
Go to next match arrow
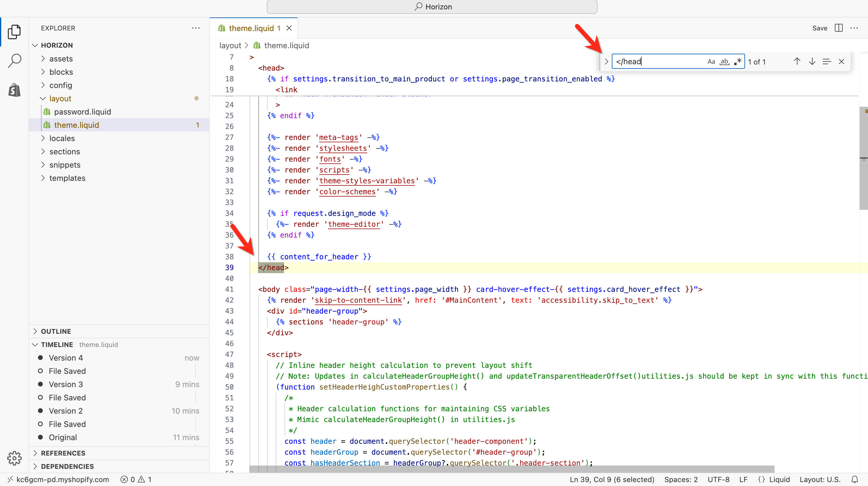[x=812, y=62]
